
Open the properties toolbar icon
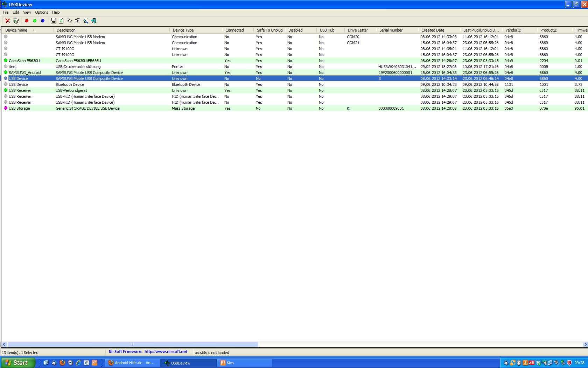coord(78,21)
